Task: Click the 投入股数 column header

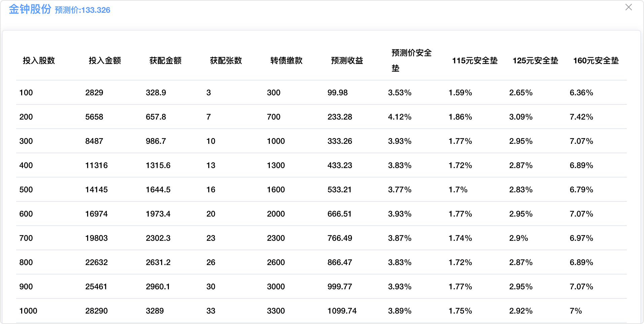Action: click(39, 61)
